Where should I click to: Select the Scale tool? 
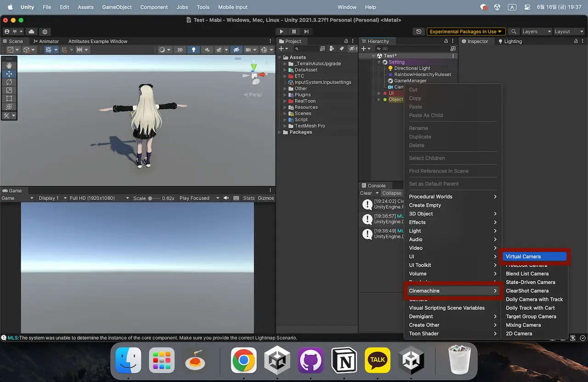tap(9, 91)
